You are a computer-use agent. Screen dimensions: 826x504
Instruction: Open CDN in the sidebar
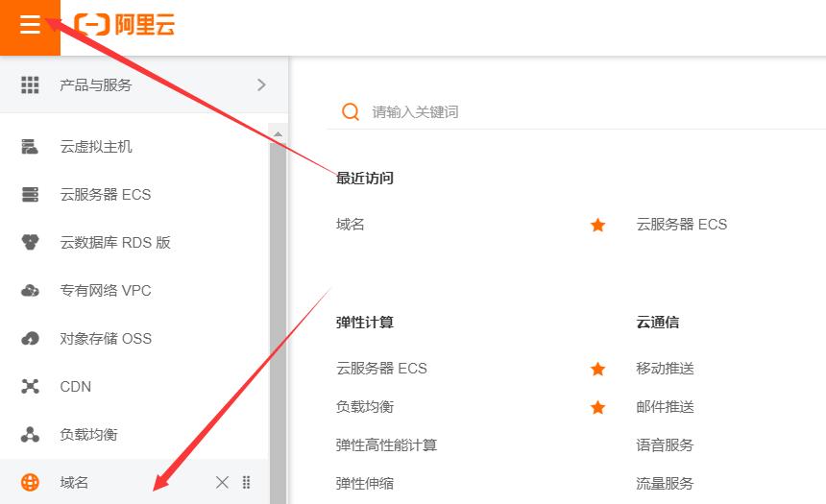(x=76, y=387)
